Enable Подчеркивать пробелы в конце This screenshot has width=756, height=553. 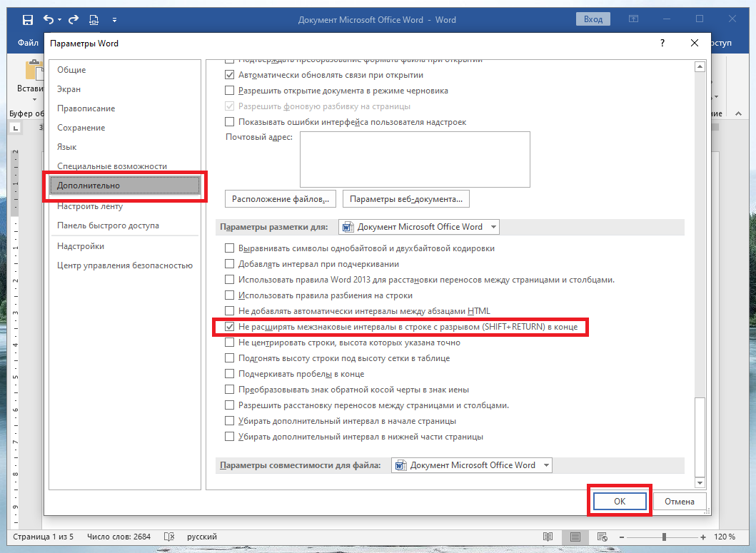coord(229,374)
